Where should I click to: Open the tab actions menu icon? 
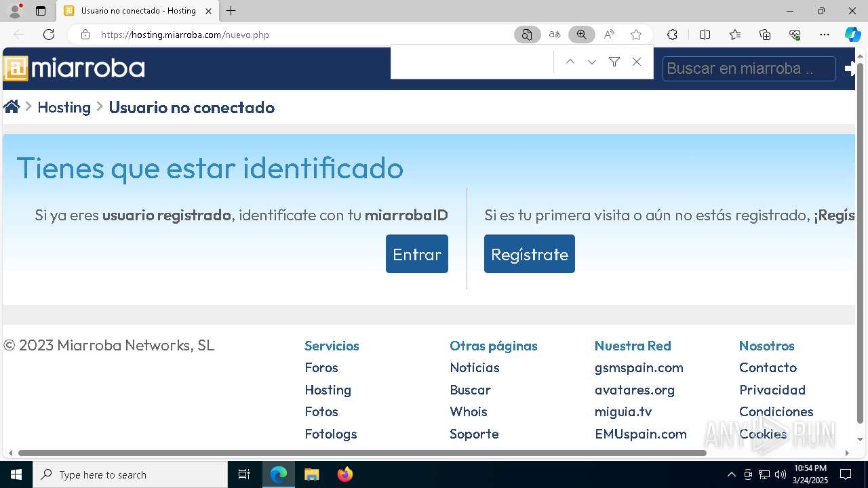coord(41,11)
